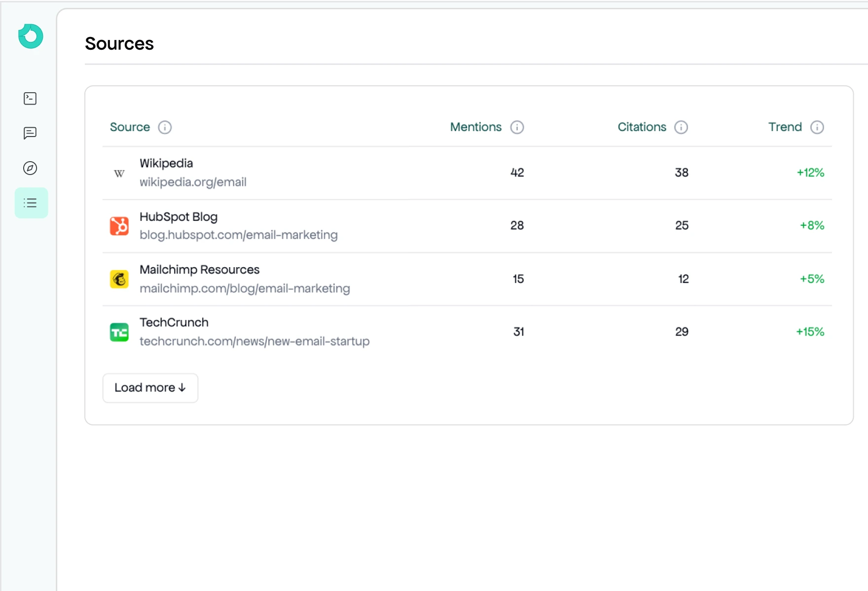This screenshot has width=868, height=591.
Task: Click the +15% trend value for TechCrunch
Action: pyautogui.click(x=810, y=332)
